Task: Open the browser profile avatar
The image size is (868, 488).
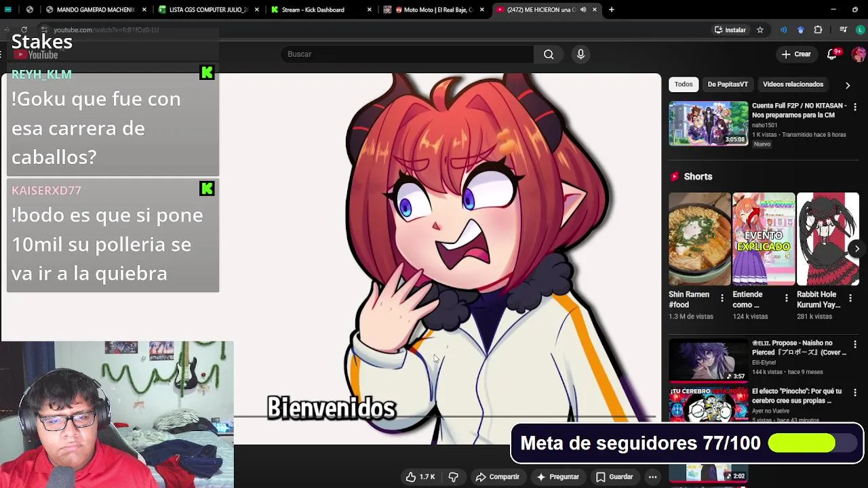Action: 861,30
